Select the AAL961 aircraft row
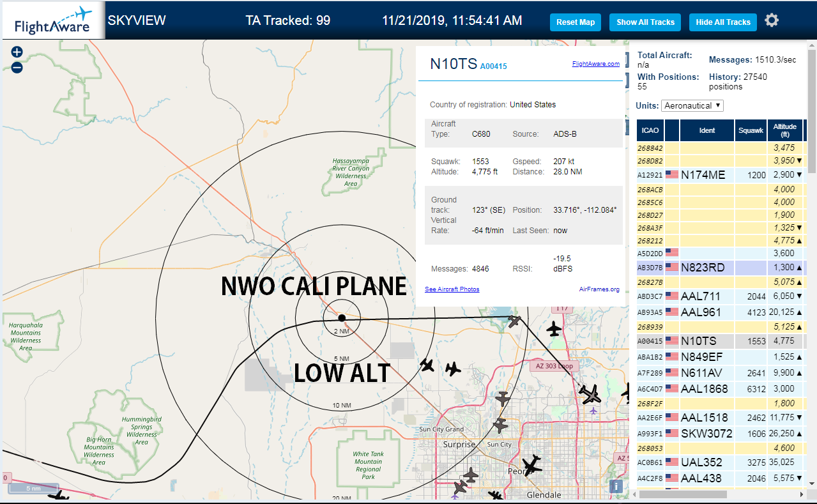817x504 pixels. [x=721, y=312]
